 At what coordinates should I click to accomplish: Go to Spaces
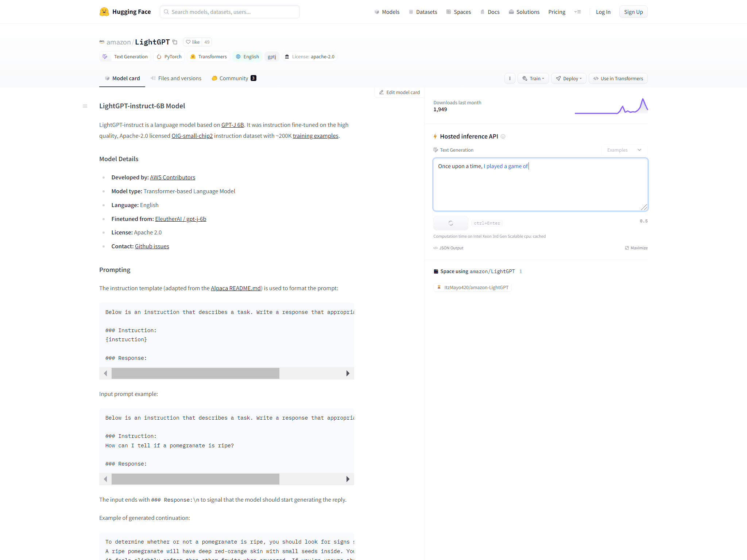pyautogui.click(x=458, y=12)
